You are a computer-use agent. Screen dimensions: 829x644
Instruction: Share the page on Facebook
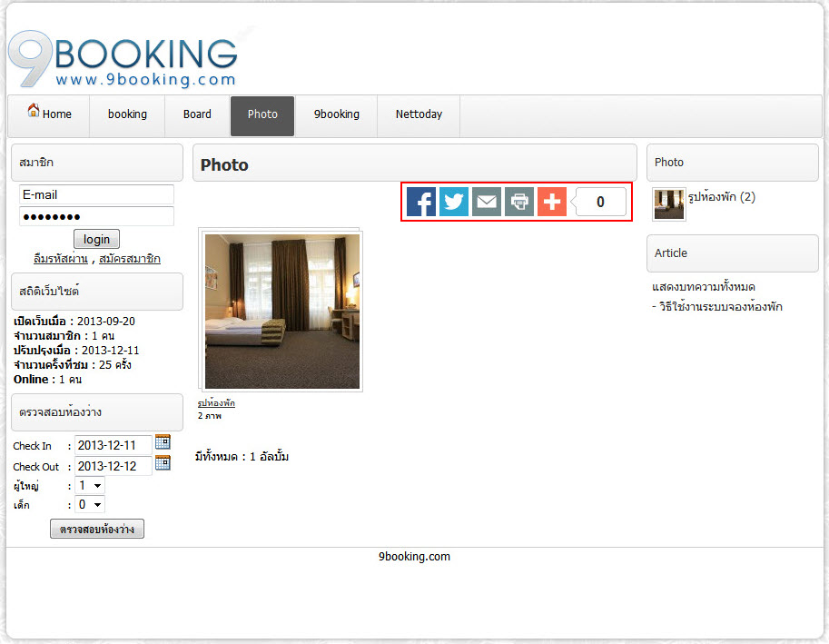[x=420, y=202]
